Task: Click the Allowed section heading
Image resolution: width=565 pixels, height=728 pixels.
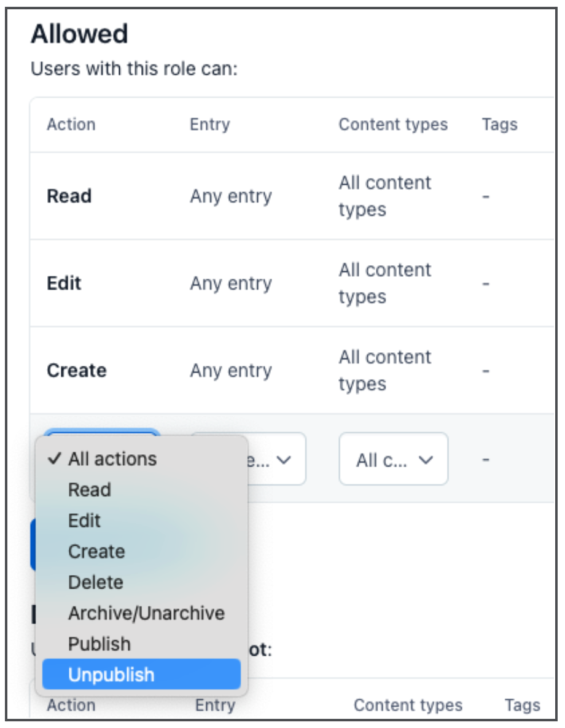Action: point(79,34)
